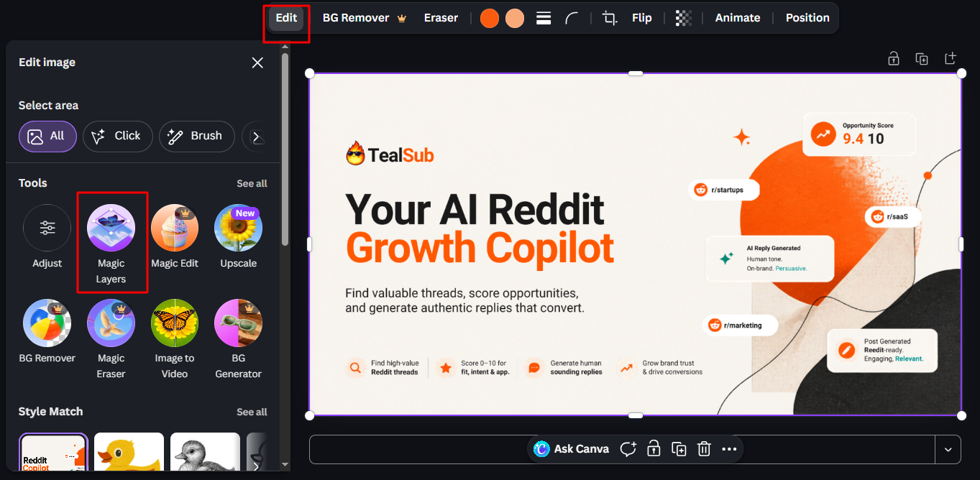
Task: Choose the Reddit Copilot style thumbnail
Action: 53,451
